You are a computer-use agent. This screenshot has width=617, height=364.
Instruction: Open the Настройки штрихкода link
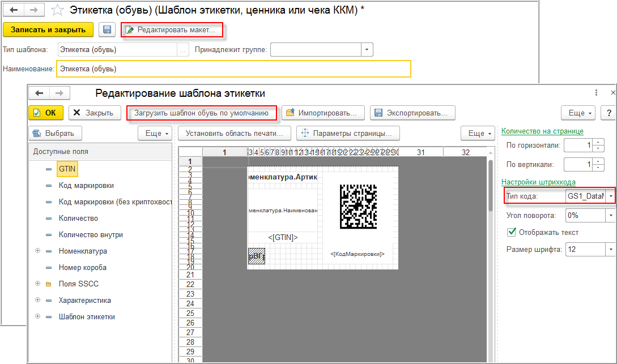(x=538, y=182)
